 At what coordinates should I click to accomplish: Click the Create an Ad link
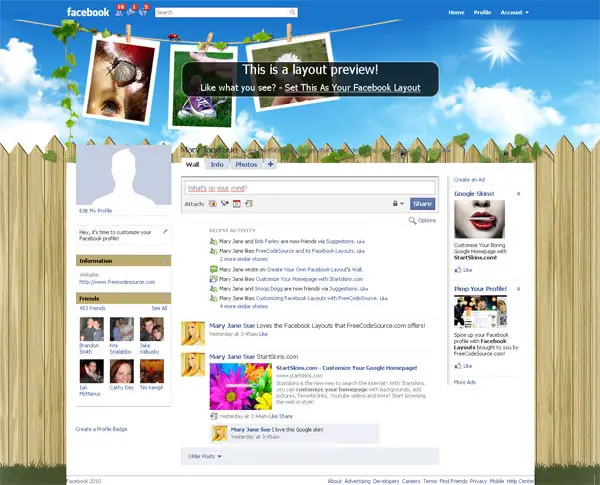[x=469, y=180]
